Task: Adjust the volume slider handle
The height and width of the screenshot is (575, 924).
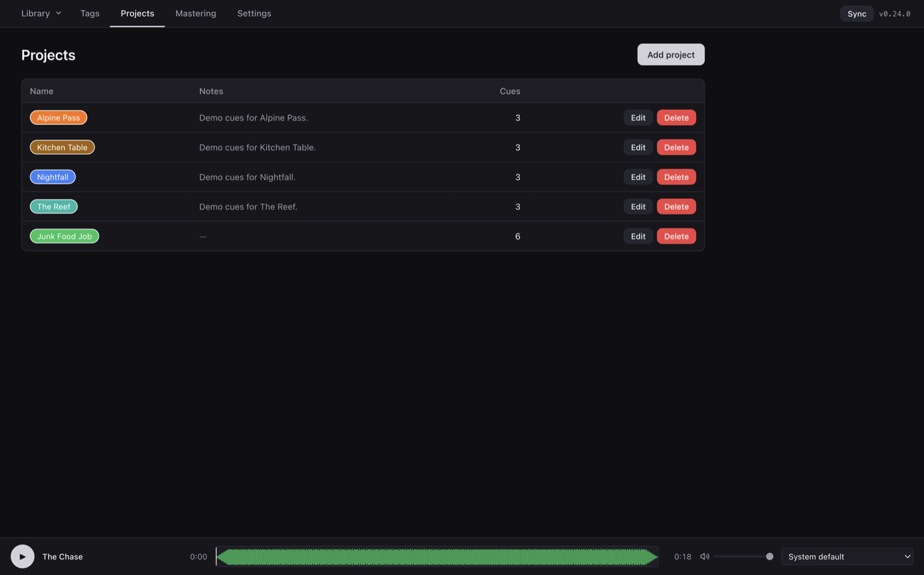Action: coord(769,557)
